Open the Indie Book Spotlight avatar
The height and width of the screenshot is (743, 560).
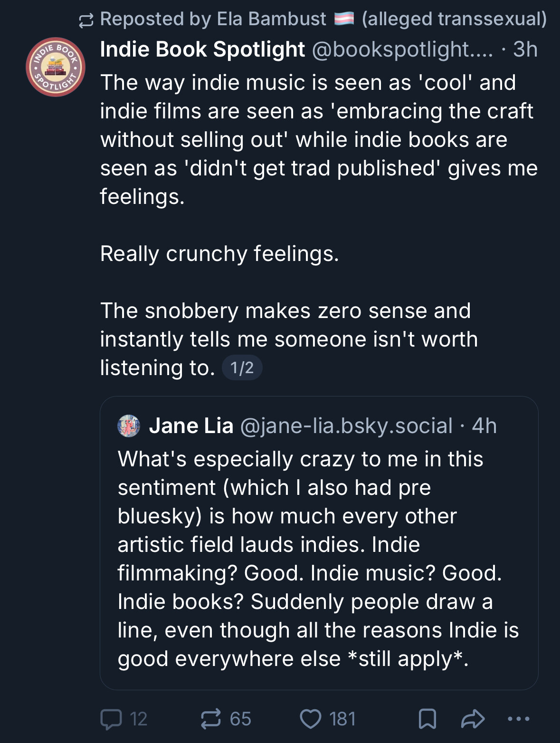(x=56, y=67)
